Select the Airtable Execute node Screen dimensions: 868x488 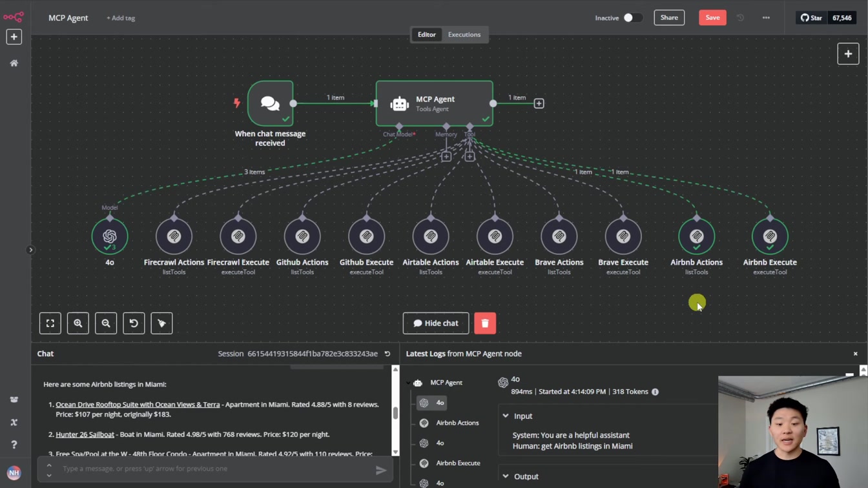click(x=495, y=236)
